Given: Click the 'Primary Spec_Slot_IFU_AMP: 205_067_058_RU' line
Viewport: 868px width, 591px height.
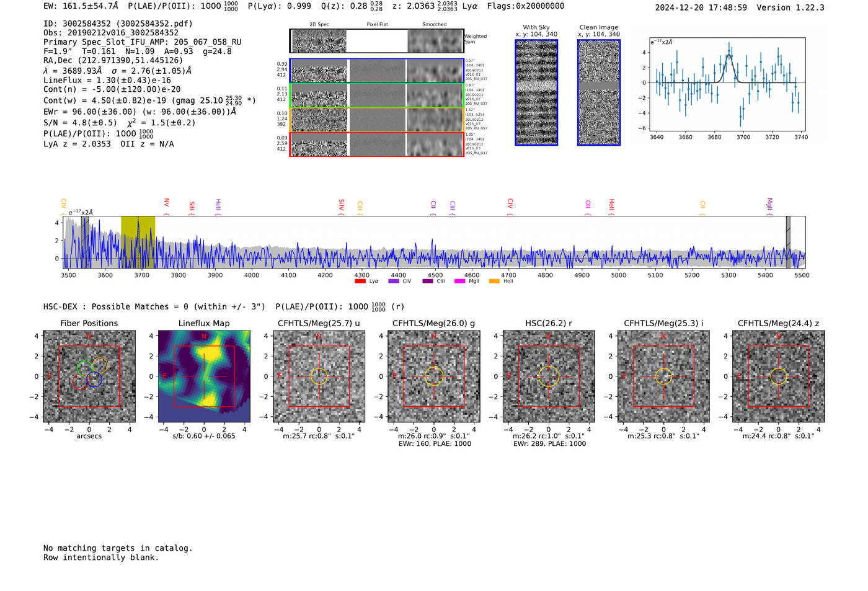Looking at the screenshot, I should point(143,42).
